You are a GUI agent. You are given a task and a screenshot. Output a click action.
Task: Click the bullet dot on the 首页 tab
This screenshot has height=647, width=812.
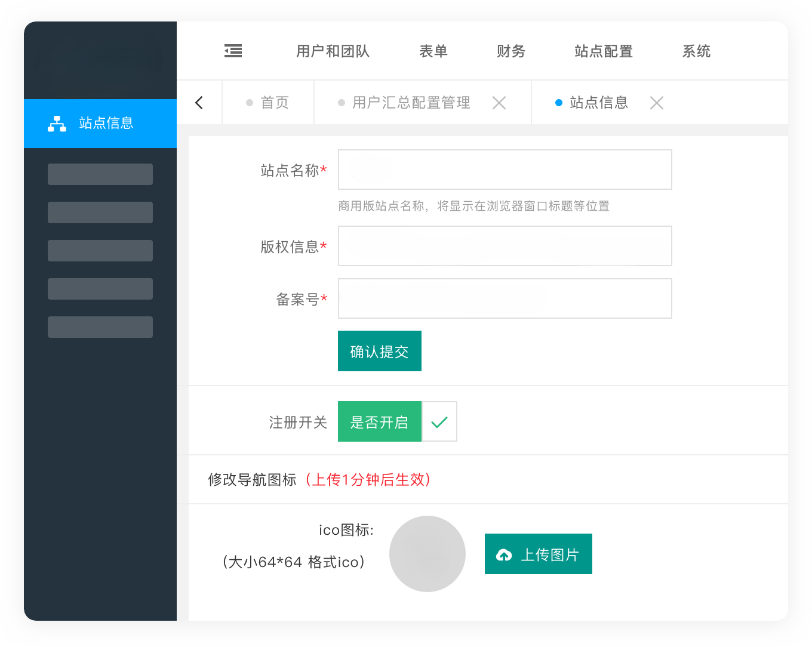pos(250,102)
